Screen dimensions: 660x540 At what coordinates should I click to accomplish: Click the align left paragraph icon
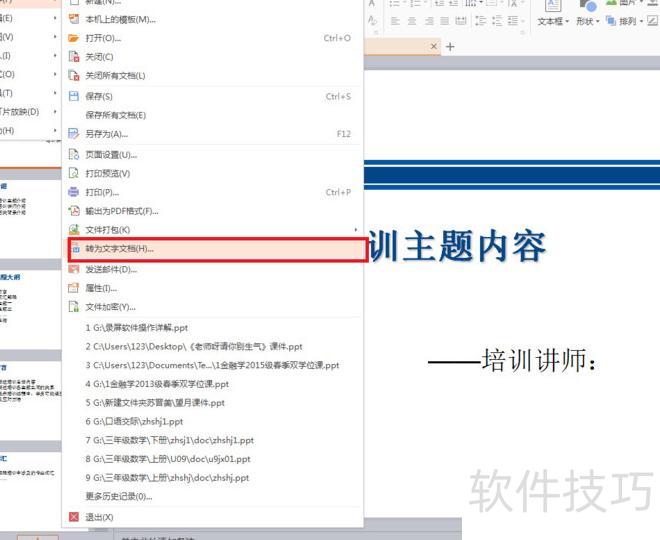click(x=395, y=21)
